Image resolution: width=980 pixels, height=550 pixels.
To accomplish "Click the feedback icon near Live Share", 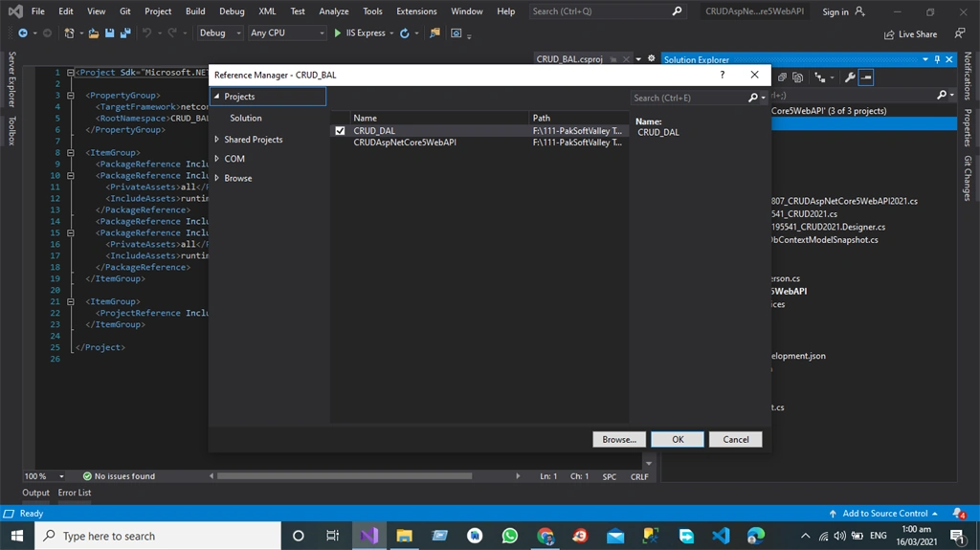I will 960,33.
